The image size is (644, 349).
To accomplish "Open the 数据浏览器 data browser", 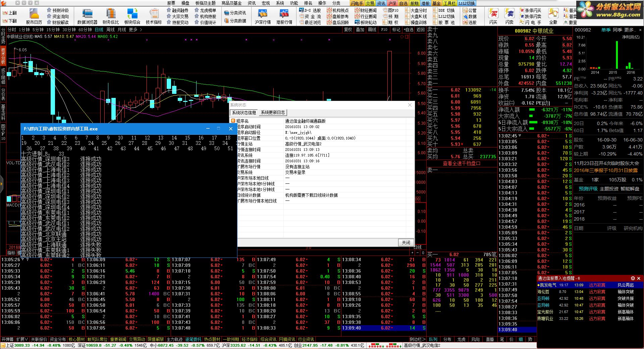I will click(87, 16).
